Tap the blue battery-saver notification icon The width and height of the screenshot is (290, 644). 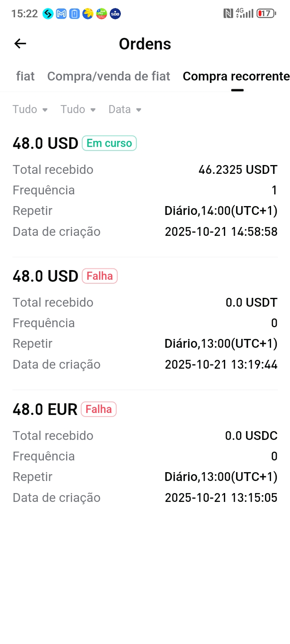[75, 14]
